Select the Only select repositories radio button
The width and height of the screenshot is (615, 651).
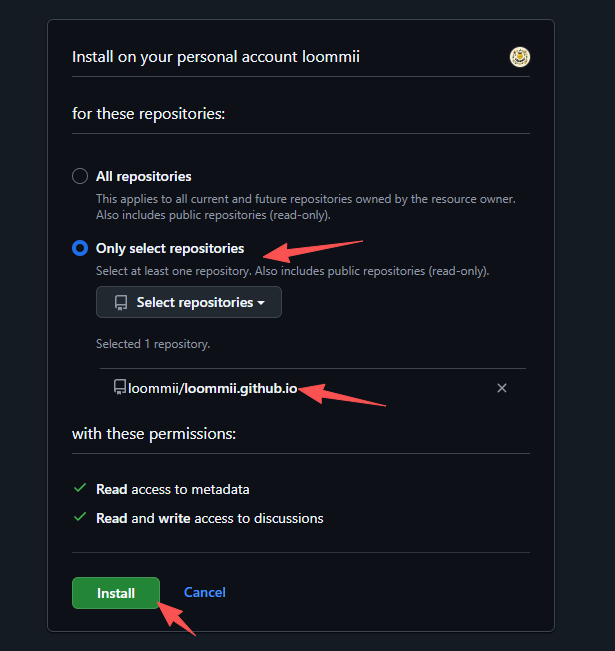pos(80,248)
